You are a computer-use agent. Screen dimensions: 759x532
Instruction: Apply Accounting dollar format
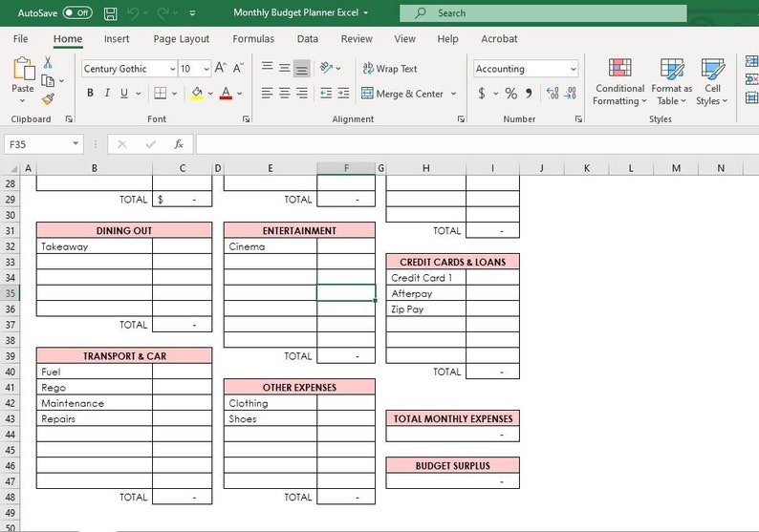482,93
